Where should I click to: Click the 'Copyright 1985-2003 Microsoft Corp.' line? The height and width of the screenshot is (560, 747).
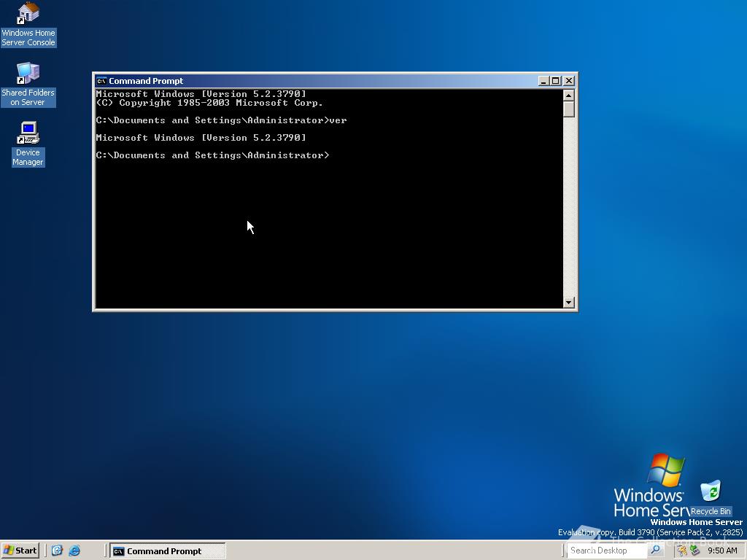(209, 103)
